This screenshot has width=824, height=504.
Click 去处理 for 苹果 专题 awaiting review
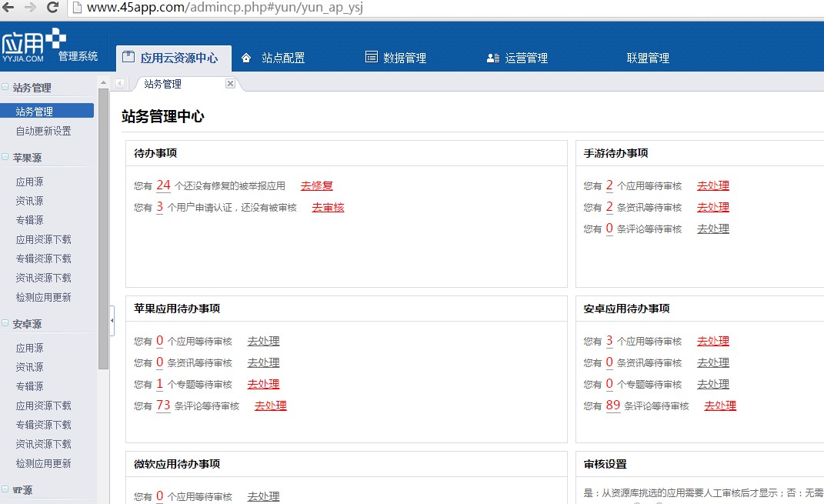click(263, 384)
